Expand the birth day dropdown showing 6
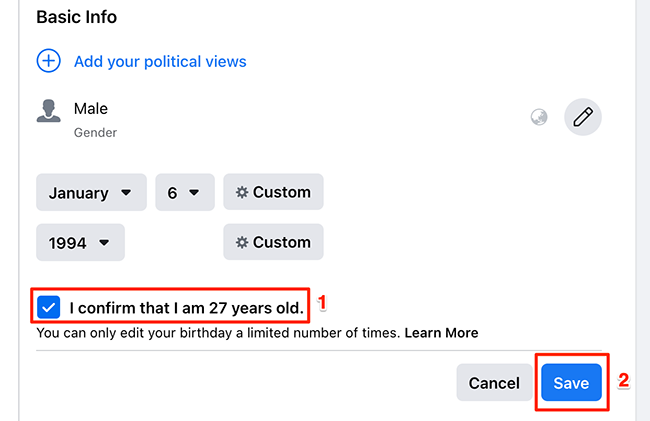The width and height of the screenshot is (650, 421). pos(184,192)
